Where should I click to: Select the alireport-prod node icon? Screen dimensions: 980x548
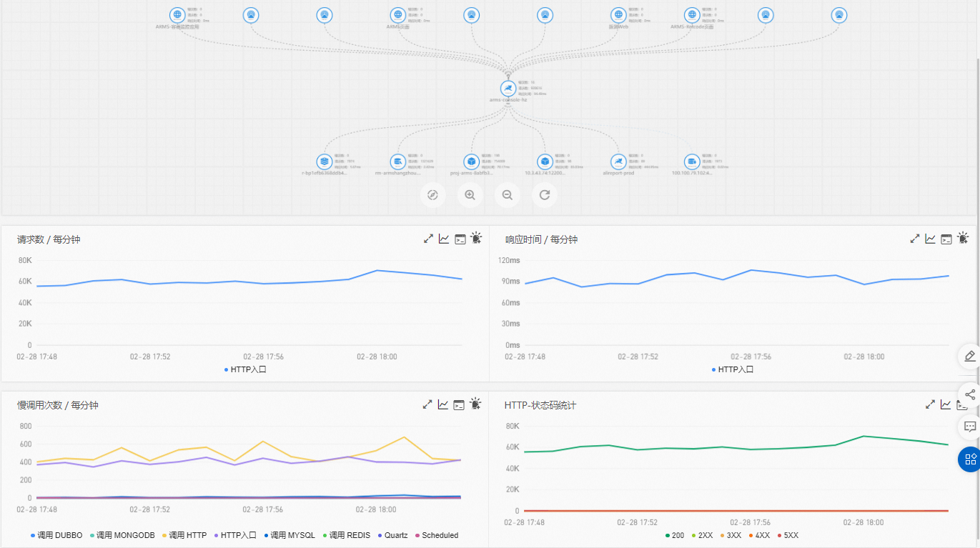[618, 161]
